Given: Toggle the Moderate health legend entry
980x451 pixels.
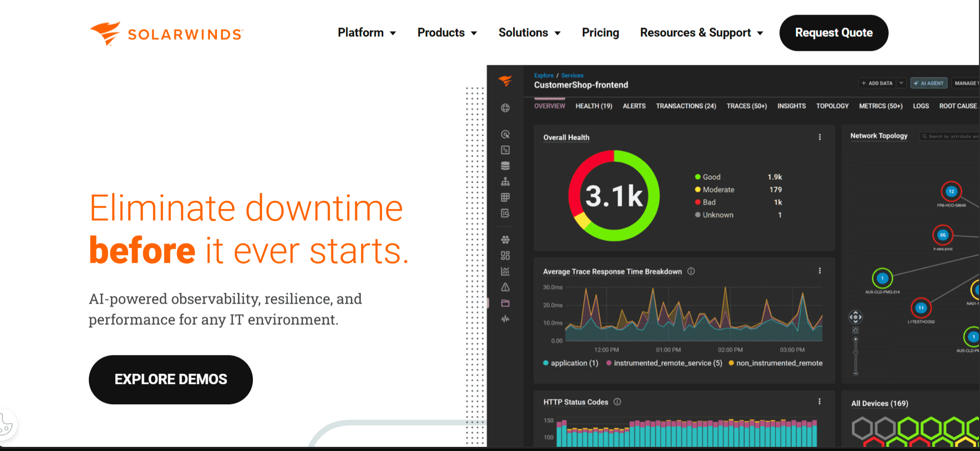Looking at the screenshot, I should click(x=715, y=190).
